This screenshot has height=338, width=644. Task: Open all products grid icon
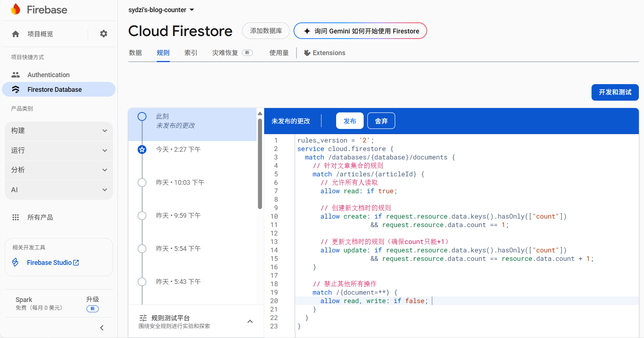[15, 217]
